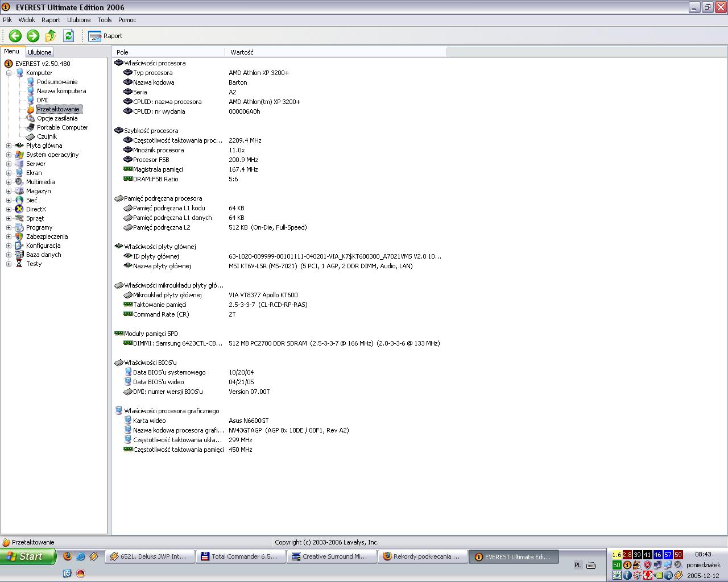728x582 pixels.
Task: Collapse the Komputer tree node
Action: coord(9,73)
